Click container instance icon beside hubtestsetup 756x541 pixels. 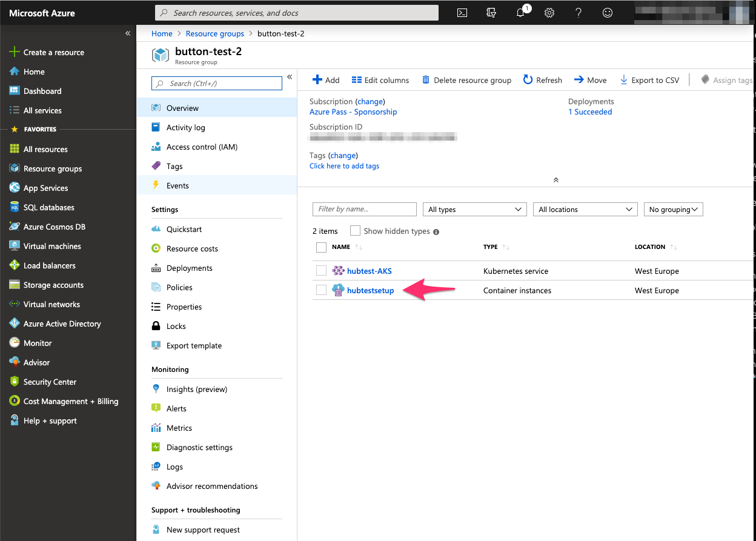pos(338,290)
